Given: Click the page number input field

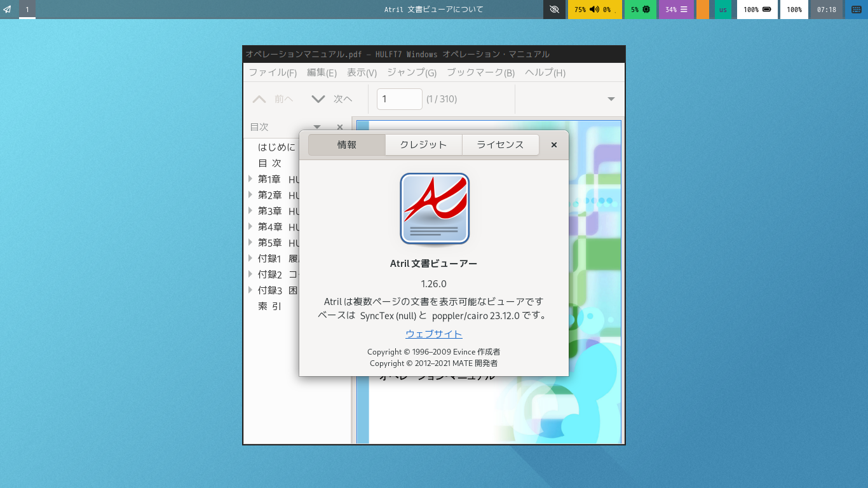Looking at the screenshot, I should (400, 99).
